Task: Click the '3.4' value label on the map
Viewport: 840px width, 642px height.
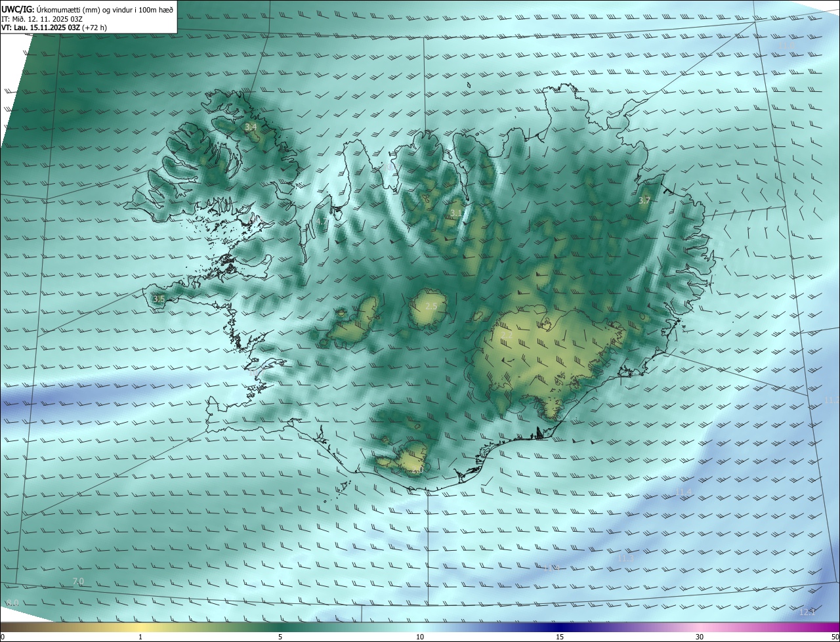Action: [250, 127]
